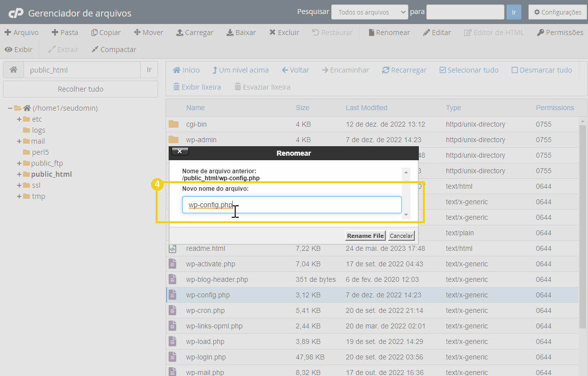Click the Renomear toolbar button
Image resolution: width=588 pixels, height=376 pixels.
pyautogui.click(x=389, y=33)
